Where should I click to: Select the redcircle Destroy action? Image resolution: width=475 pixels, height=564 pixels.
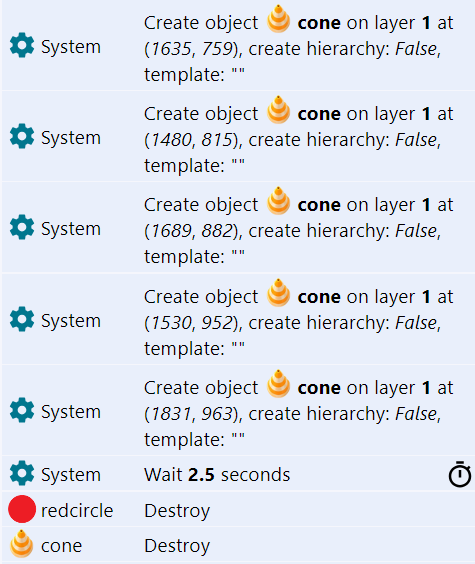click(177, 511)
